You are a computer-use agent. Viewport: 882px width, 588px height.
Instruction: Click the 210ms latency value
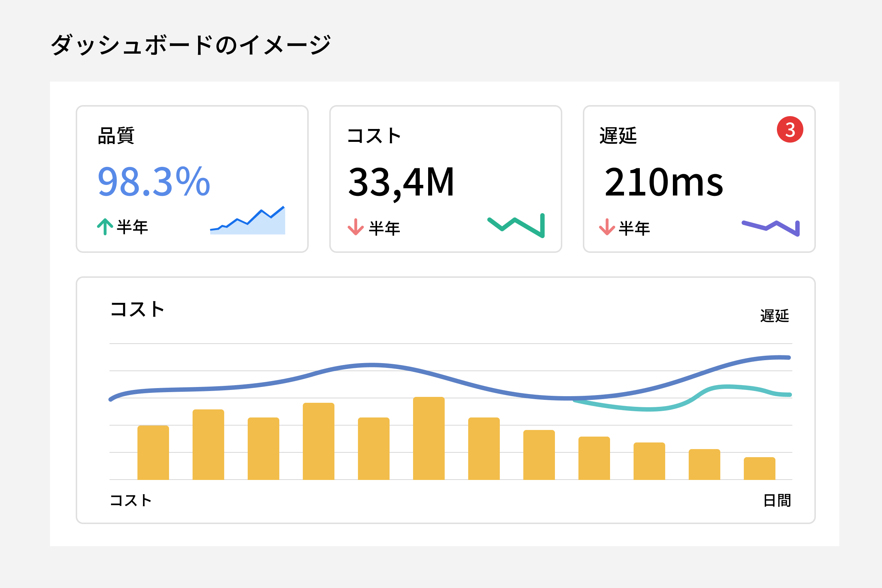(664, 182)
